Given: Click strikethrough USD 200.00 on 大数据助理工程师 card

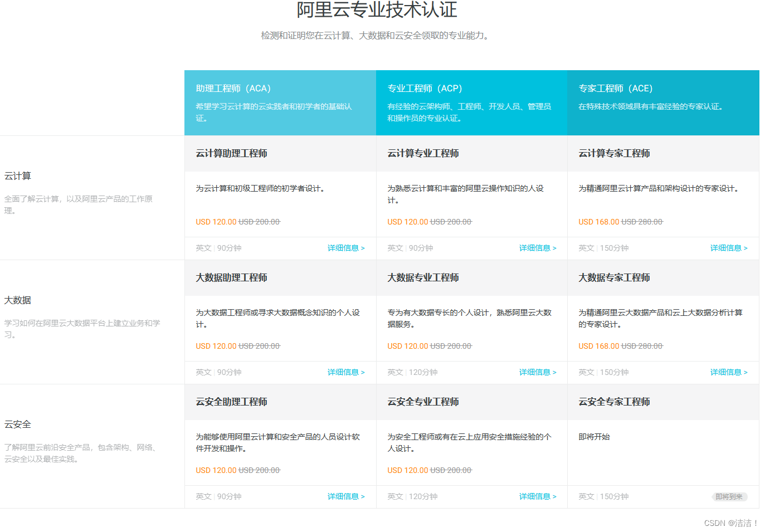Looking at the screenshot, I should pyautogui.click(x=259, y=346).
